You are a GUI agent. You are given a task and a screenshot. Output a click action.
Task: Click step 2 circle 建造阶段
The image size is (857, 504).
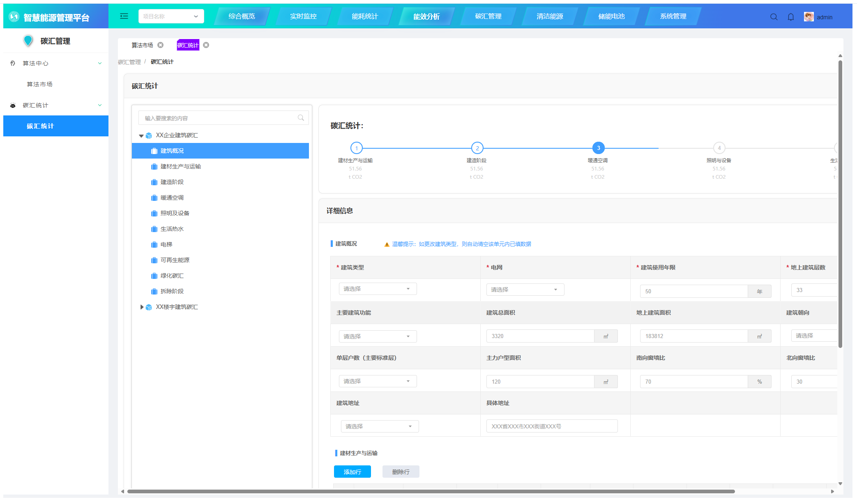coord(477,148)
